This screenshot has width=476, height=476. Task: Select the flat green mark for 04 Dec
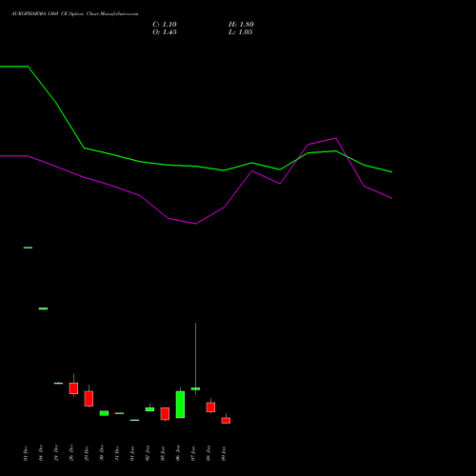pyautogui.click(x=43, y=308)
